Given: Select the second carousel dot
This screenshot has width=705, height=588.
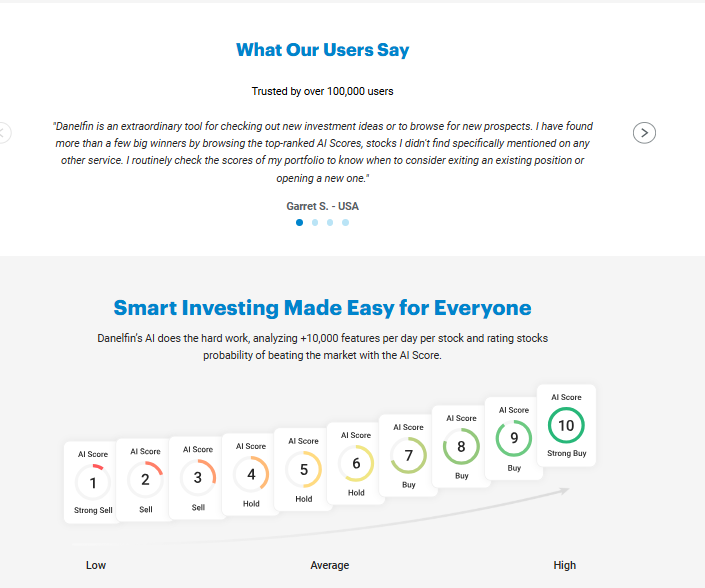Looking at the screenshot, I should (315, 223).
